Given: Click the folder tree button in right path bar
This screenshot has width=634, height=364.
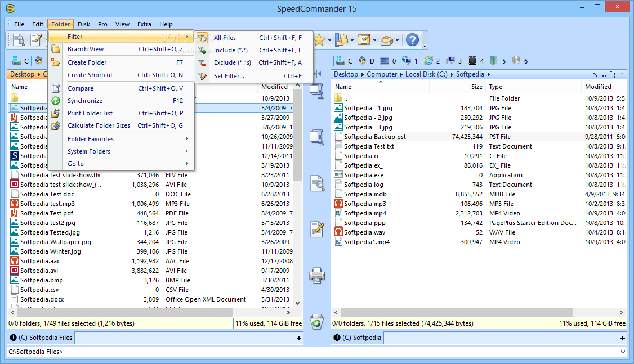Looking at the screenshot, I should [613, 74].
